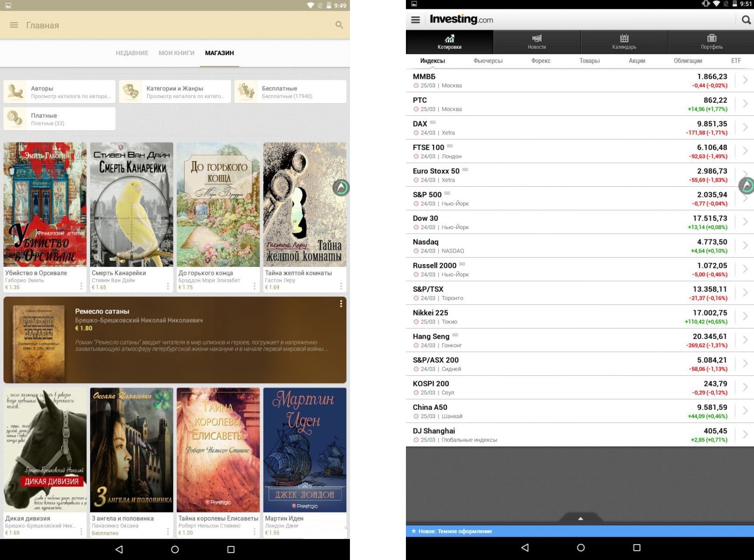Open the China A50 index row

click(580, 411)
